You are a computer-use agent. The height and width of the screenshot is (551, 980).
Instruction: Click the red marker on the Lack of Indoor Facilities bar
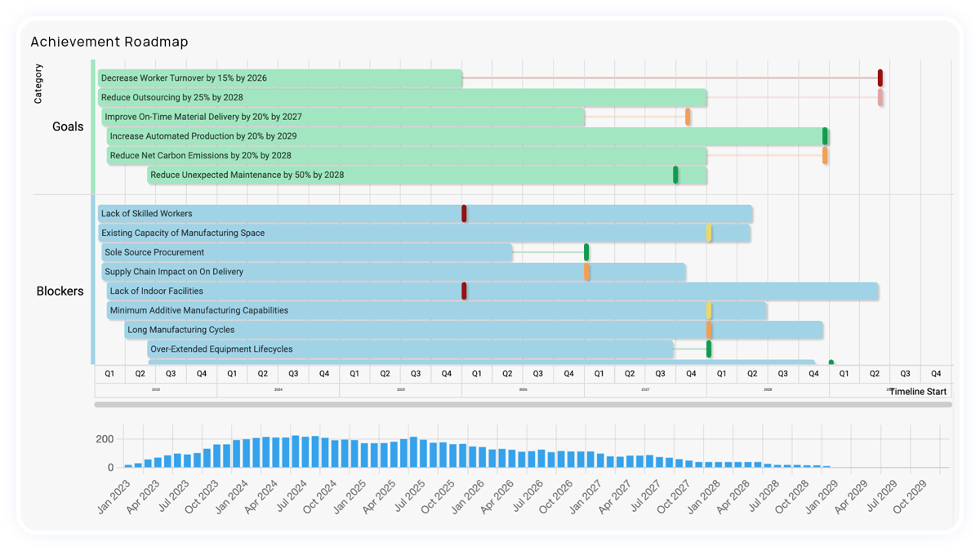[464, 291]
